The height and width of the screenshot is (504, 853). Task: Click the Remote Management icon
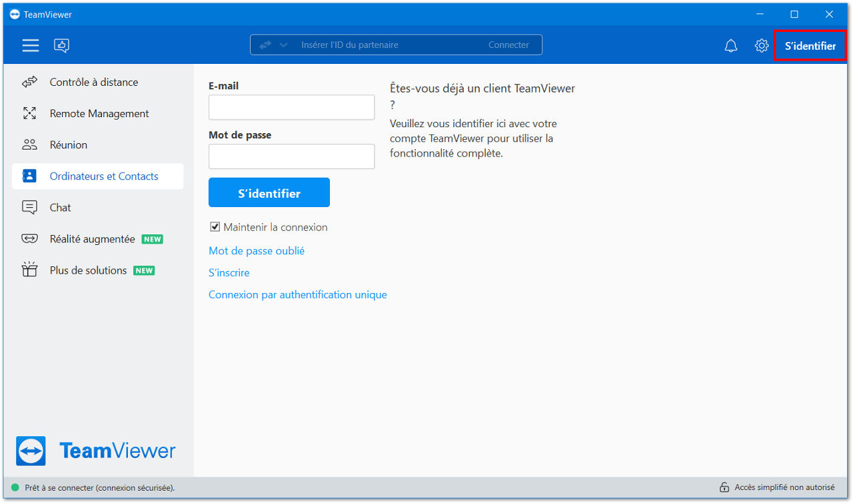pyautogui.click(x=29, y=114)
